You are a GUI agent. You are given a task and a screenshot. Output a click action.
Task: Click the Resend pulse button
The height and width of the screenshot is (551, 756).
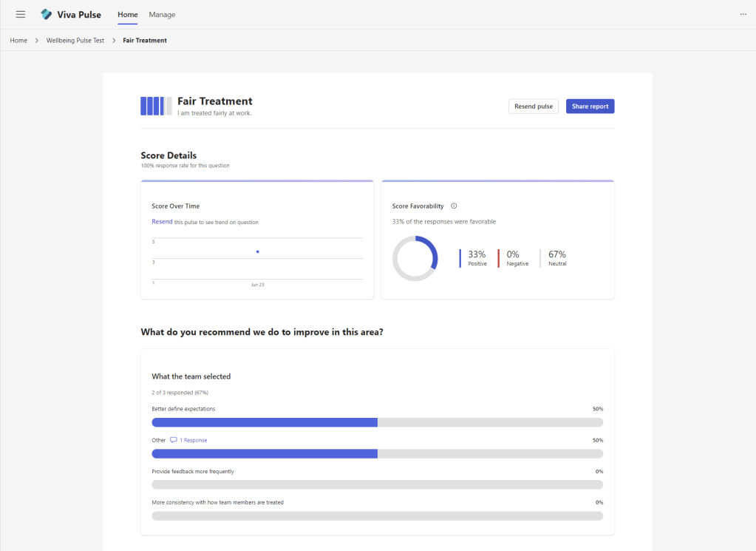(533, 106)
